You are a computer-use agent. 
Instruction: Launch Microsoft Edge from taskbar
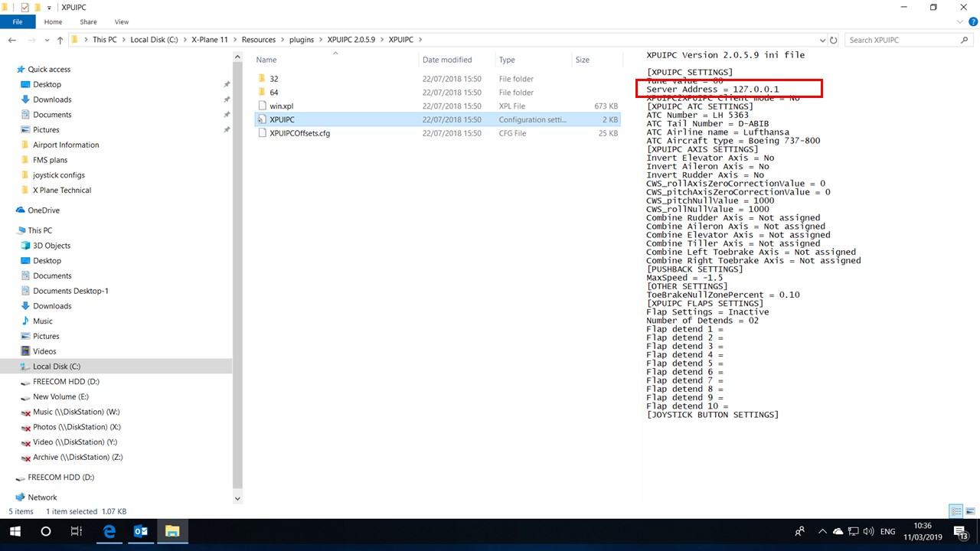[x=109, y=531]
